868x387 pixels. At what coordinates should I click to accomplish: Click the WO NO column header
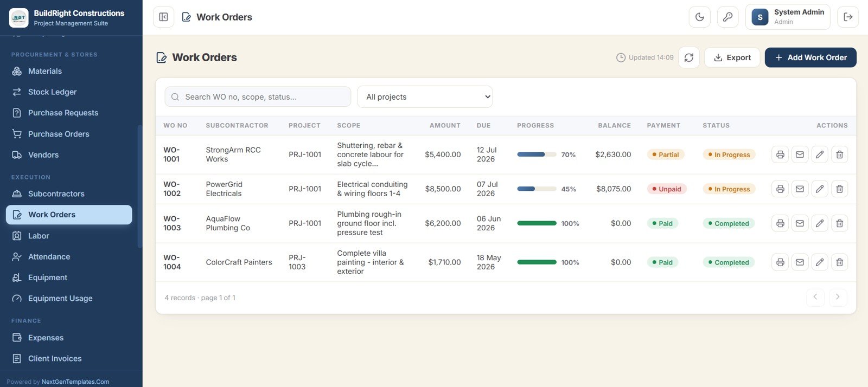pos(175,126)
